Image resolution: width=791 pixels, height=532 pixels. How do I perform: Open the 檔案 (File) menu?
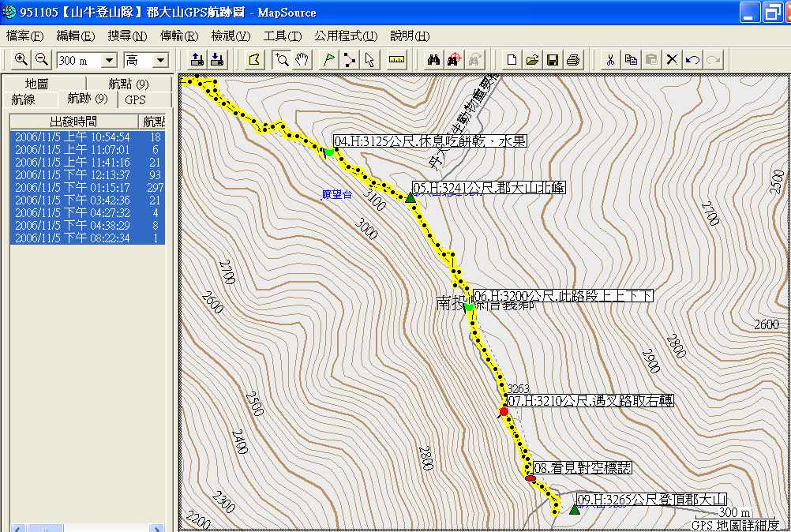[24, 36]
